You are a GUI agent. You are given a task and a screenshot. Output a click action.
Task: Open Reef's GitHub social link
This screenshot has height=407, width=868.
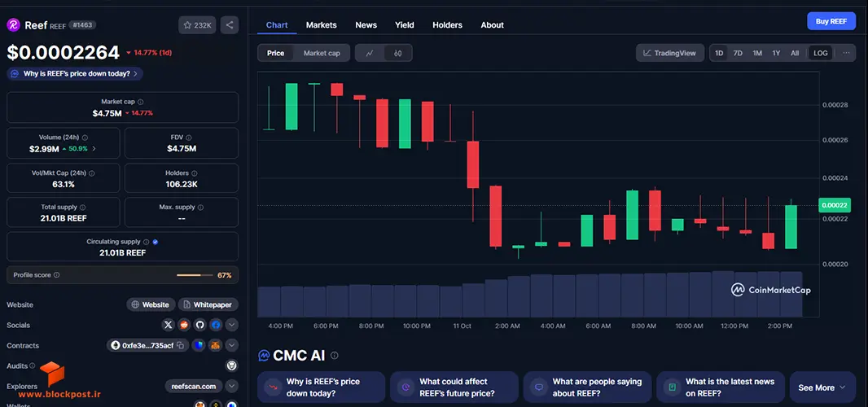199,325
